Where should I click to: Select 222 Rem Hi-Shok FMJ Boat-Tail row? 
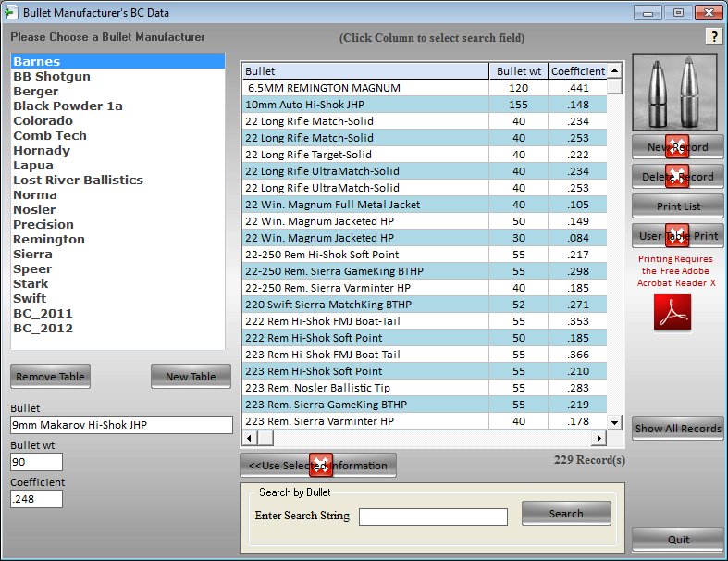[x=425, y=321]
